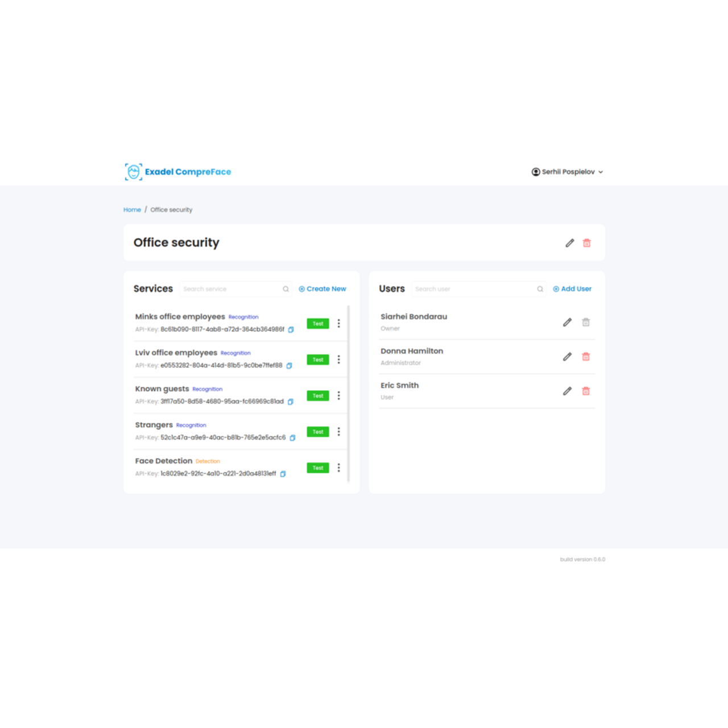Open options menu for Face Detection service

coord(338,468)
